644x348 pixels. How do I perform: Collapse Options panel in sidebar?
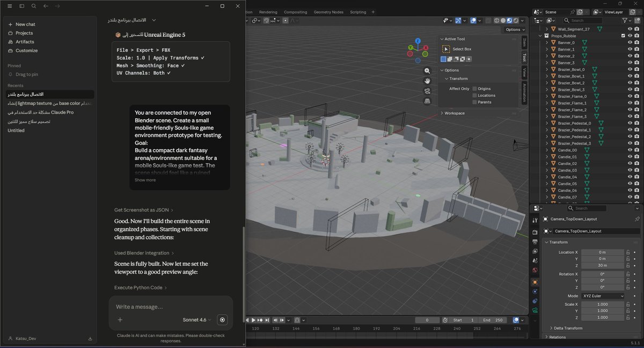[x=442, y=70]
